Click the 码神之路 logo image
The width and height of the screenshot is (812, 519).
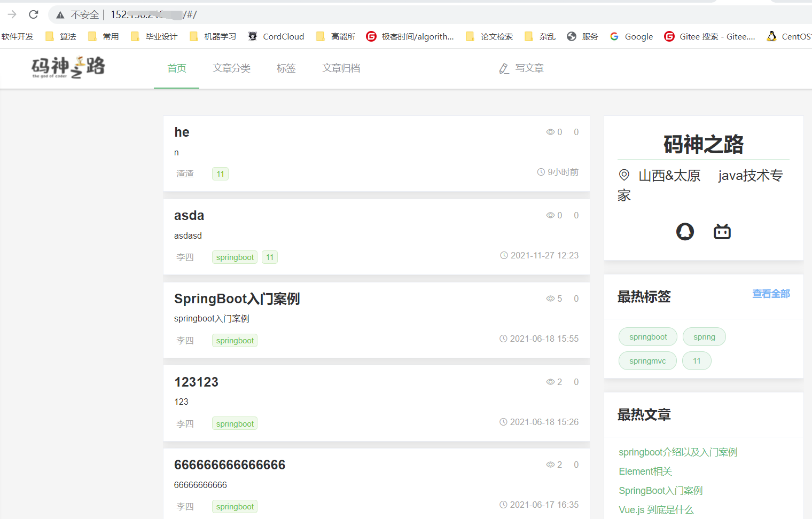tap(69, 68)
